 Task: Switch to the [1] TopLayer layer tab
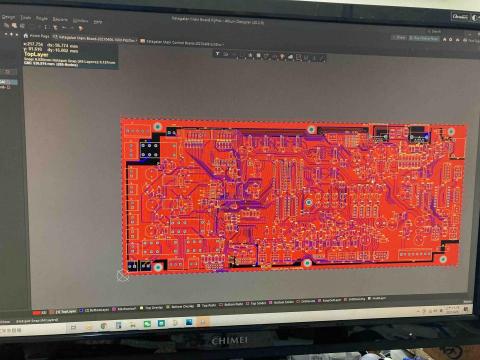(x=63, y=311)
